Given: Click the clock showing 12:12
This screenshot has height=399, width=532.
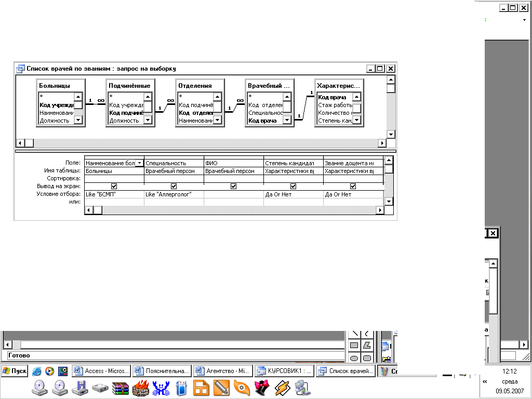Looking at the screenshot, I should coord(509,371).
